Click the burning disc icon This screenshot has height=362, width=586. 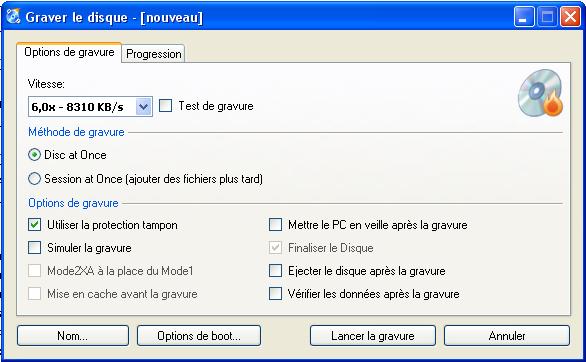(x=540, y=93)
